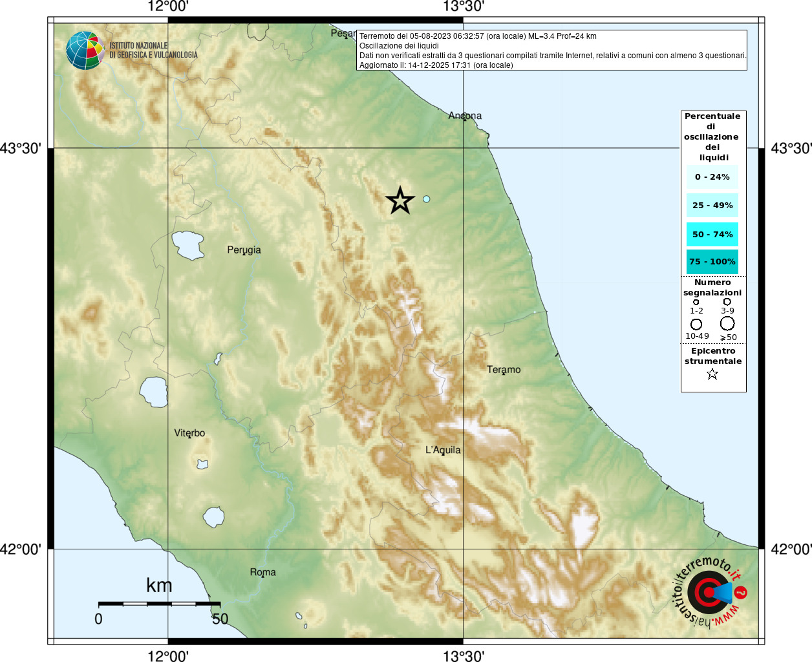Click the epicenter star marker on map
The width and height of the screenshot is (812, 662).
pyautogui.click(x=400, y=200)
